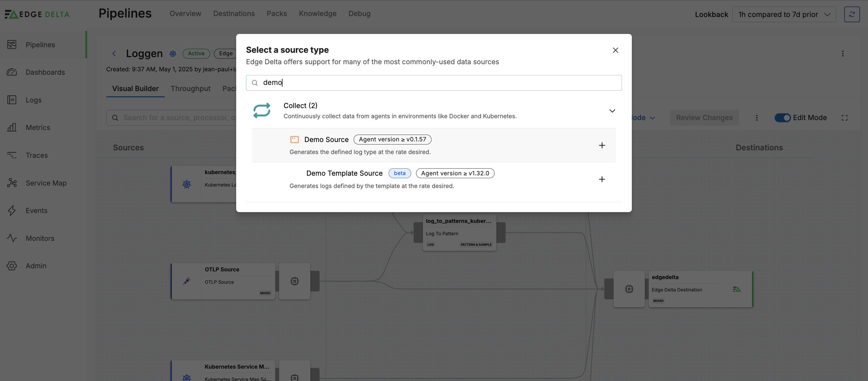Click the Edge Delta logo
This screenshot has height=381, width=868.
click(37, 14)
